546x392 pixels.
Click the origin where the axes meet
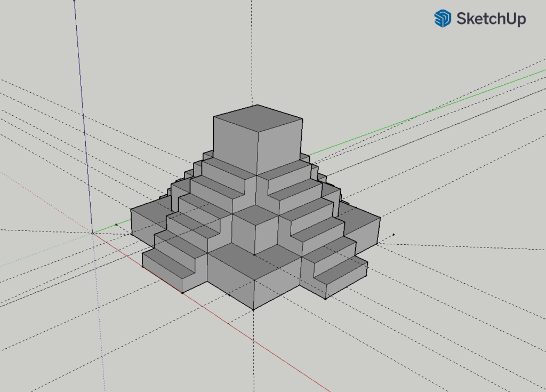[93, 233]
